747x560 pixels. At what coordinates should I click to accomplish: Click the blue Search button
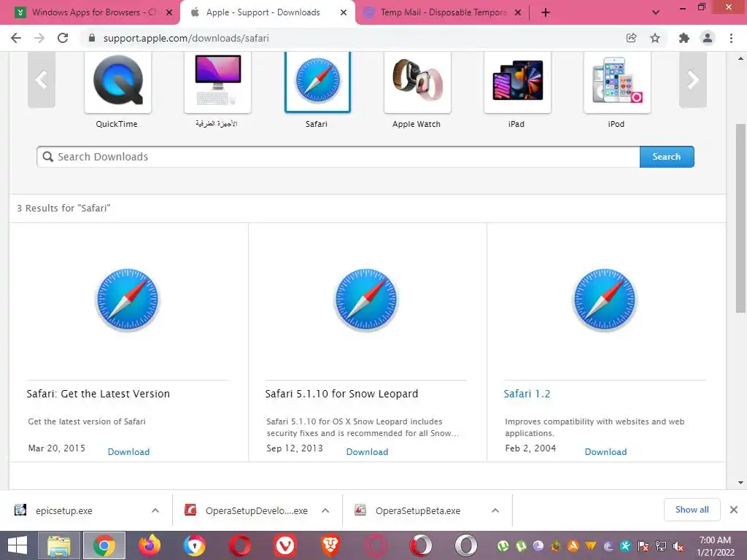(x=667, y=157)
